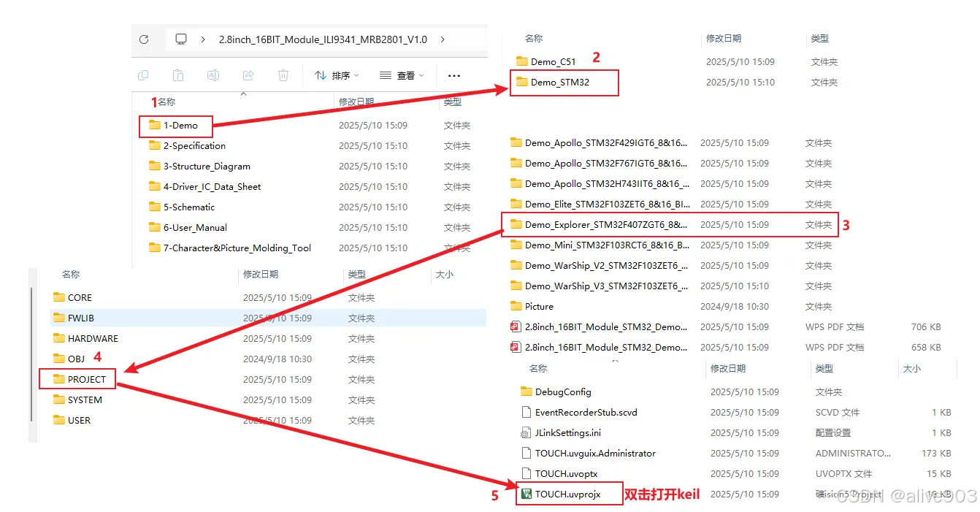Expand the chevron after the 2.8inch_16BIT_Module path
Image resolution: width=980 pixels, height=512 pixels.
(443, 39)
